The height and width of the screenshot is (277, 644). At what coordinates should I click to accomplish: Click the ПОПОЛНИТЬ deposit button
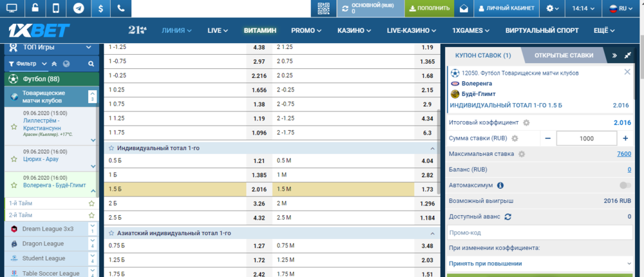pyautogui.click(x=429, y=8)
